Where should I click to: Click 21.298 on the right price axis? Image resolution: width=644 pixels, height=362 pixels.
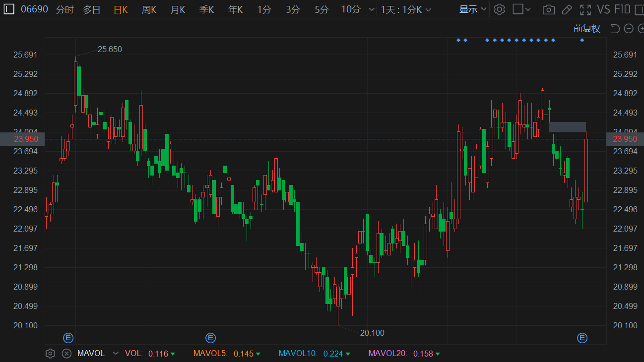click(625, 267)
